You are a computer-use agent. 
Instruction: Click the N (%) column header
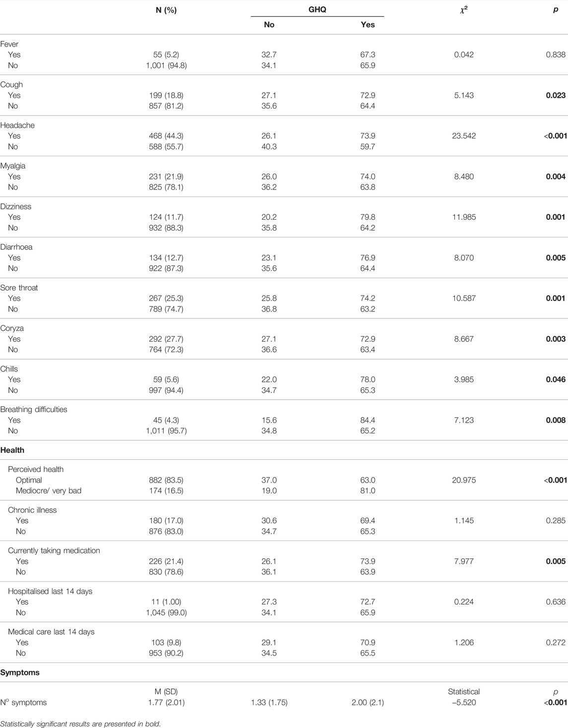click(x=166, y=10)
